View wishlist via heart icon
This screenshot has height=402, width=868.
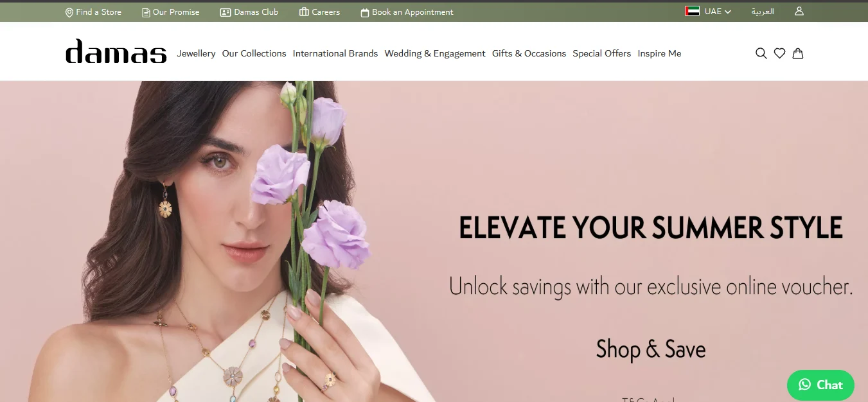[x=779, y=53]
